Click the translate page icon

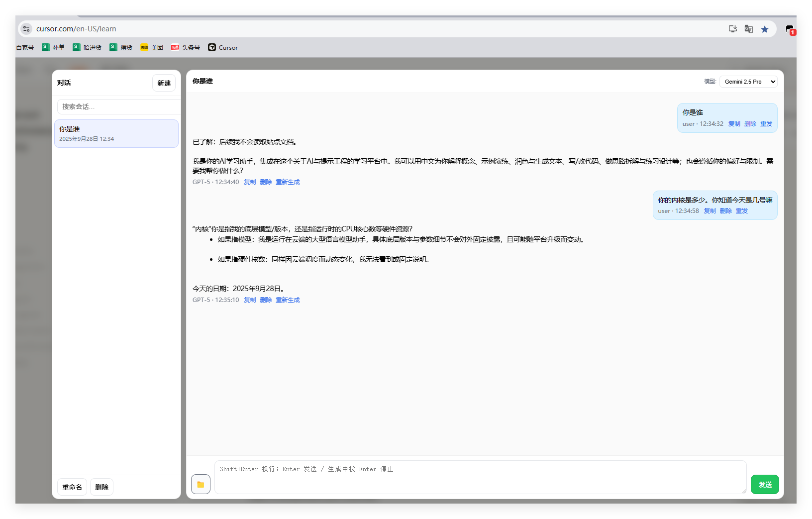pyautogui.click(x=748, y=29)
